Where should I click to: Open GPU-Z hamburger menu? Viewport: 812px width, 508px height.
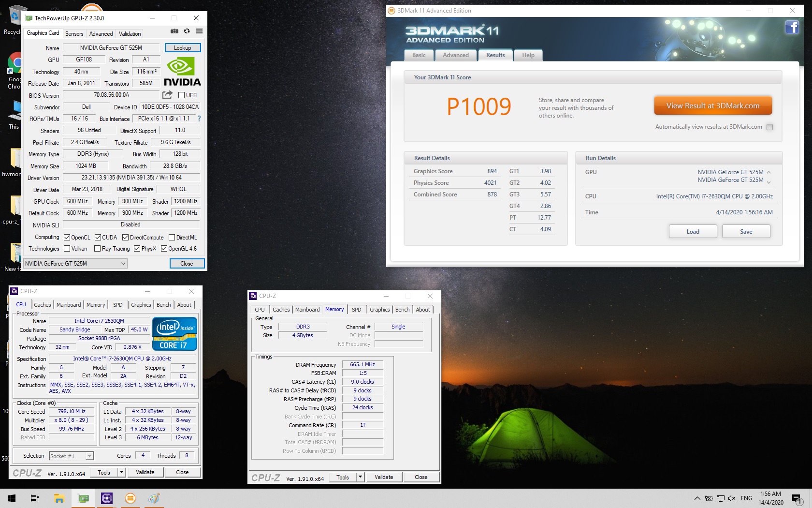199,31
